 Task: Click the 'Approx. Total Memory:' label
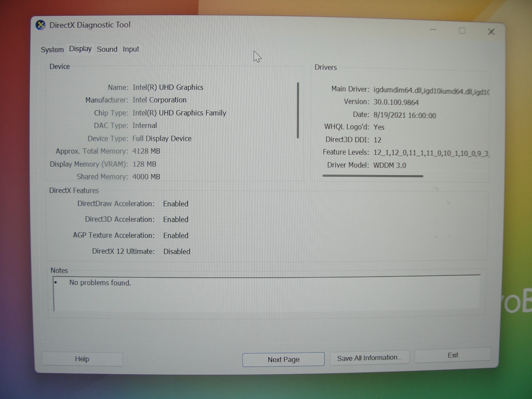tap(92, 151)
